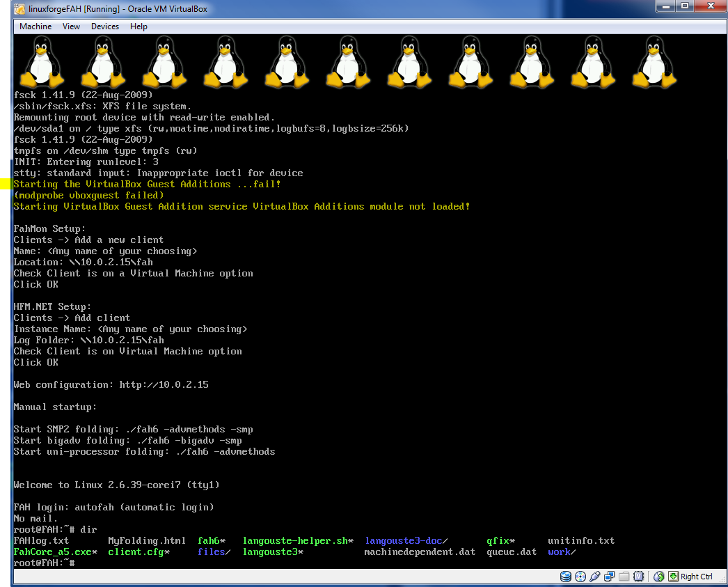Click the hard disk activity icon
This screenshot has width=728, height=587.
coord(566,577)
